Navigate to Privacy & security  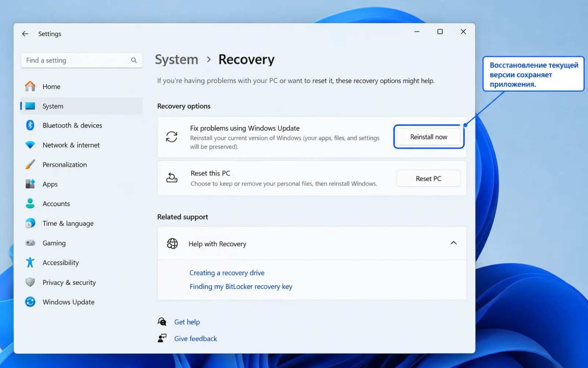click(x=82, y=282)
